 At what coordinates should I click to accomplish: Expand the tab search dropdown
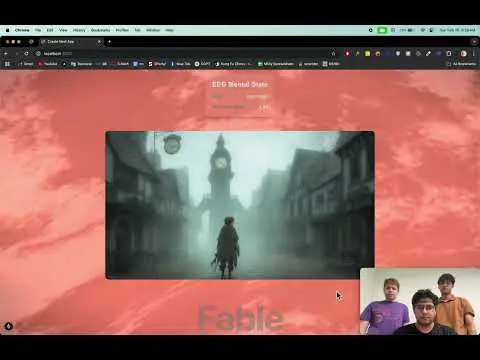[474, 42]
